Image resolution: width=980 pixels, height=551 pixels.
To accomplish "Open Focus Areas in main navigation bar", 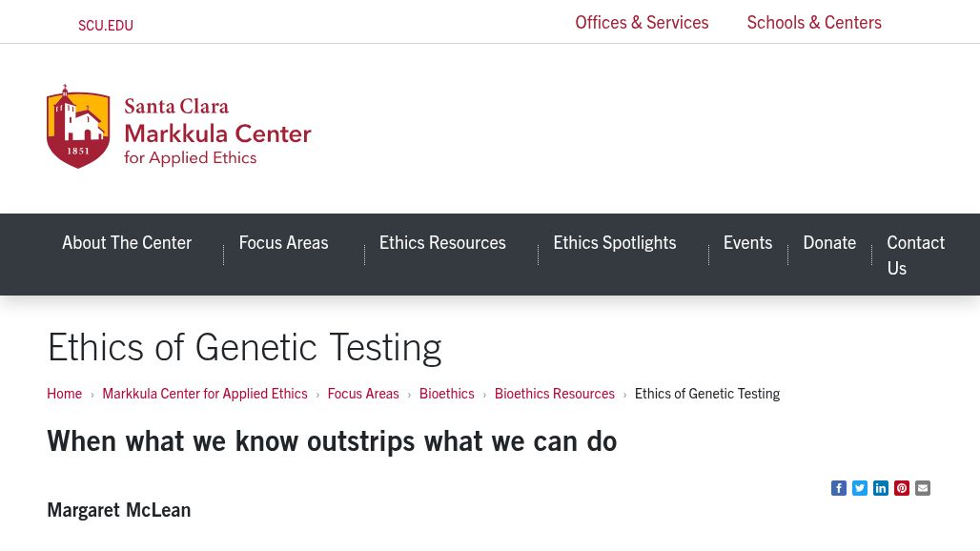I will pos(283,242).
